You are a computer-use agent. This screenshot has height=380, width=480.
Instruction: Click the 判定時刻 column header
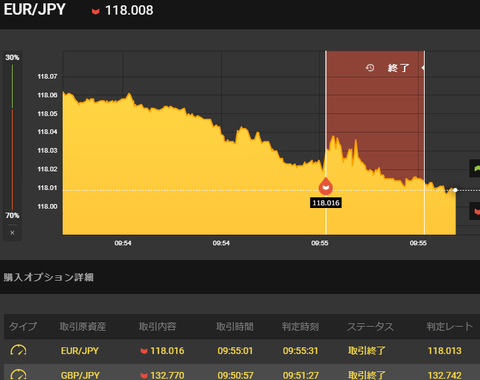(300, 326)
